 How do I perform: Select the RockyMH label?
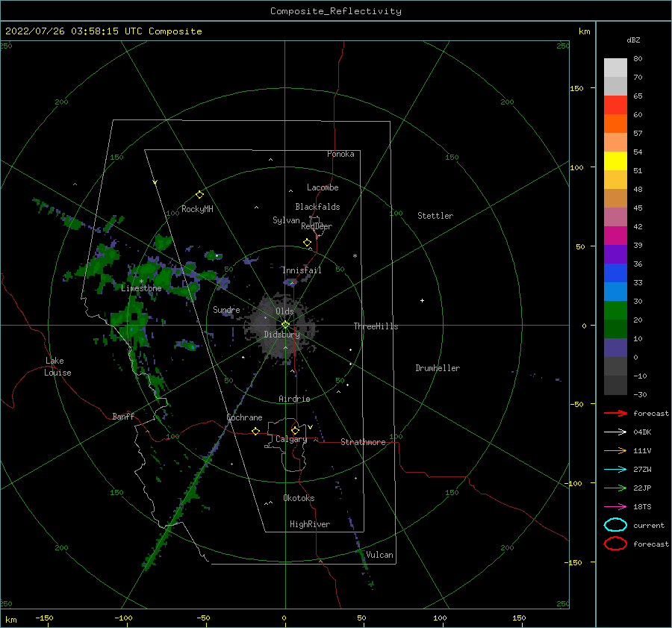click(x=197, y=209)
